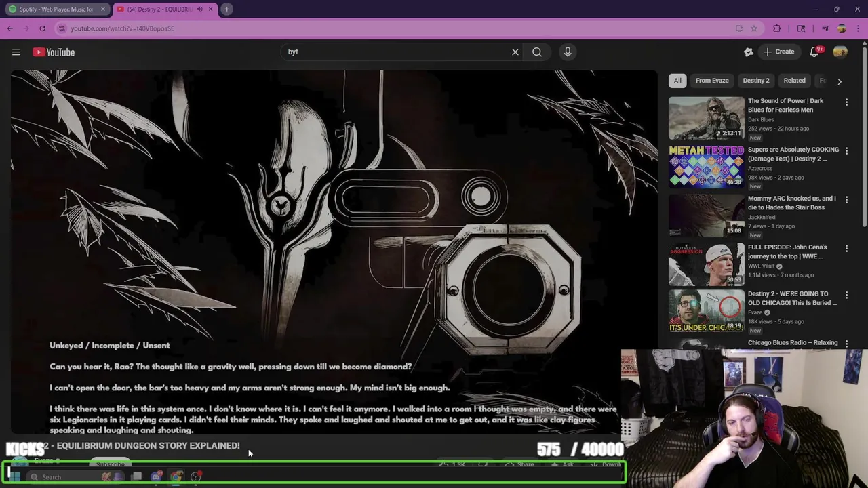Click the Create button
This screenshot has width=868, height=488.
click(x=778, y=52)
